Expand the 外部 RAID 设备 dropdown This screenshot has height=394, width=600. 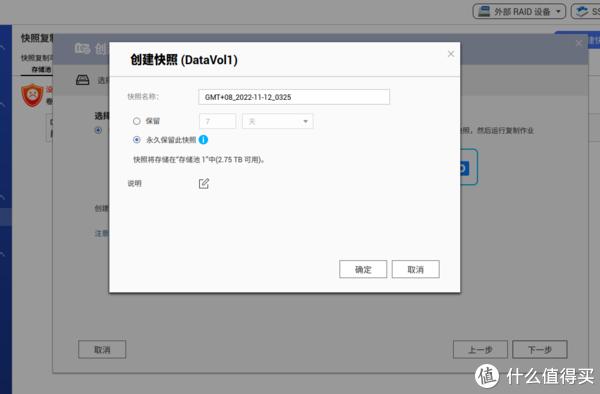coord(519,11)
